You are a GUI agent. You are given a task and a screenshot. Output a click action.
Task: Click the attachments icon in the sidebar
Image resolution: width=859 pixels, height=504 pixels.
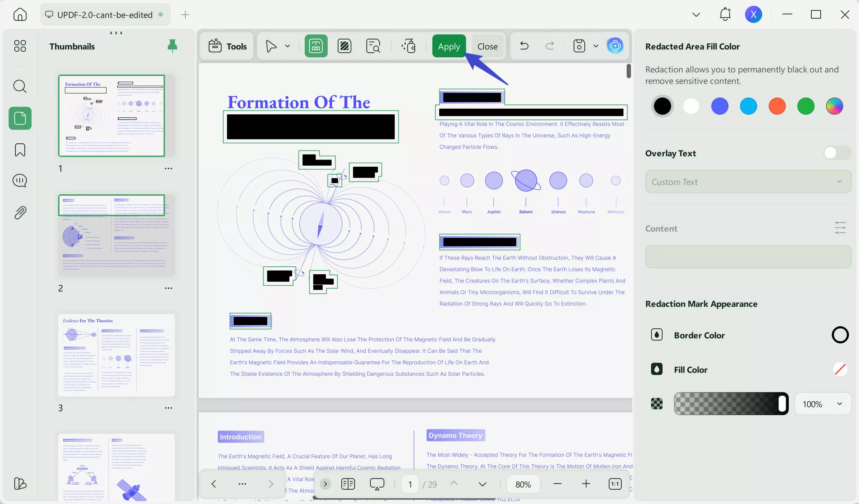[x=20, y=212]
